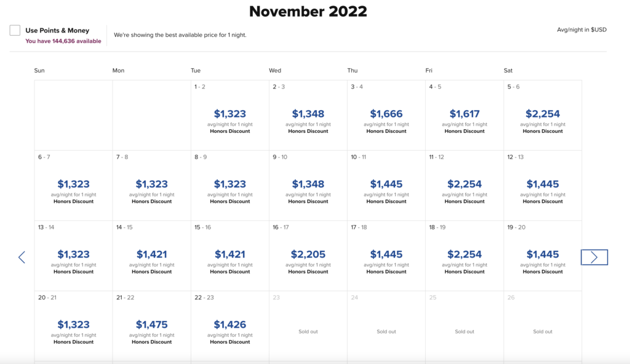Click the $1,666 rate on November 3

point(386,114)
